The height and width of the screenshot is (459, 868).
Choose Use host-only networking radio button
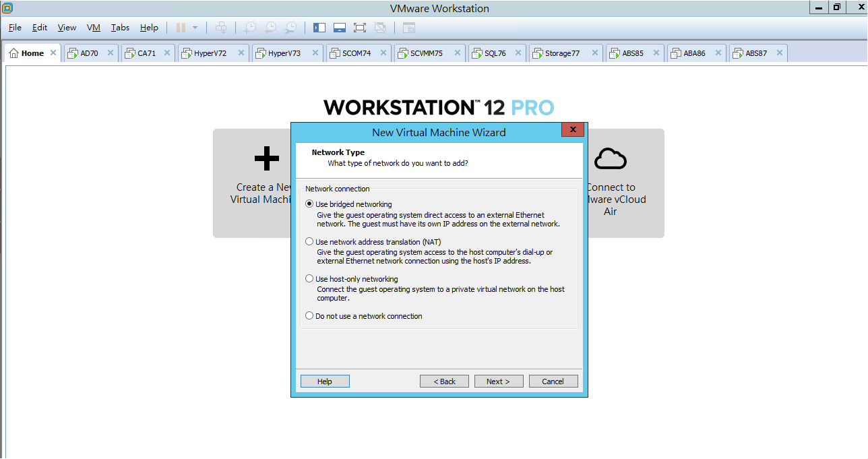309,278
